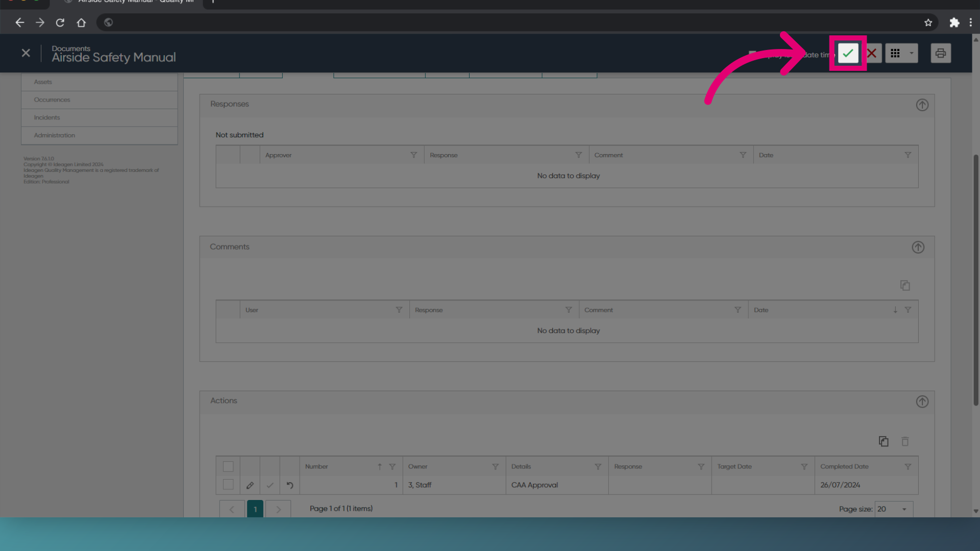Image resolution: width=980 pixels, height=551 pixels.
Task: Select page 1 in pagination
Action: coord(255,509)
